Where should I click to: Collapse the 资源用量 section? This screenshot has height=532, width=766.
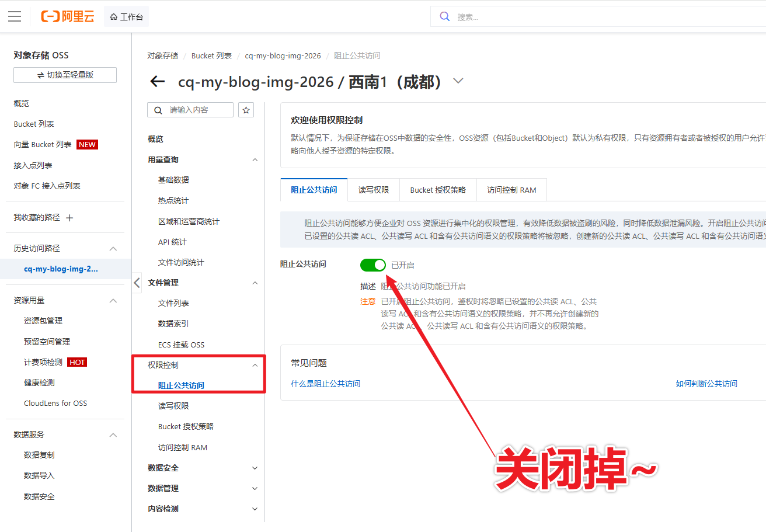(113, 300)
